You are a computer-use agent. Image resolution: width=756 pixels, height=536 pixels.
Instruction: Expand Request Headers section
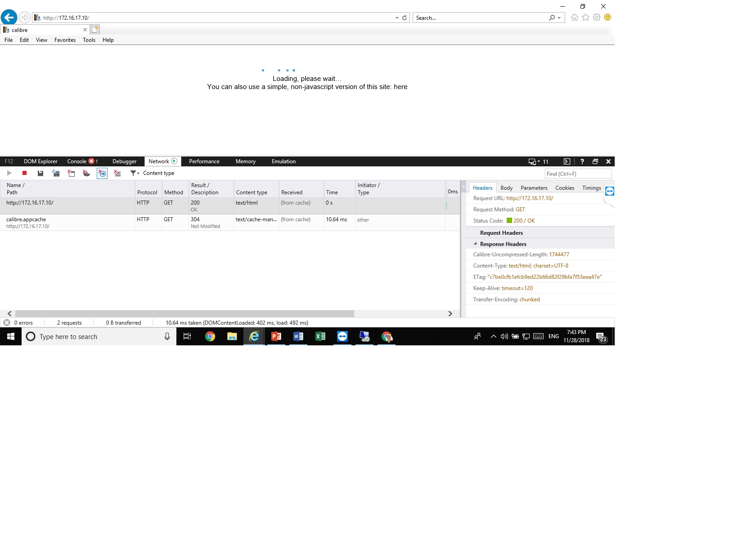501,233
